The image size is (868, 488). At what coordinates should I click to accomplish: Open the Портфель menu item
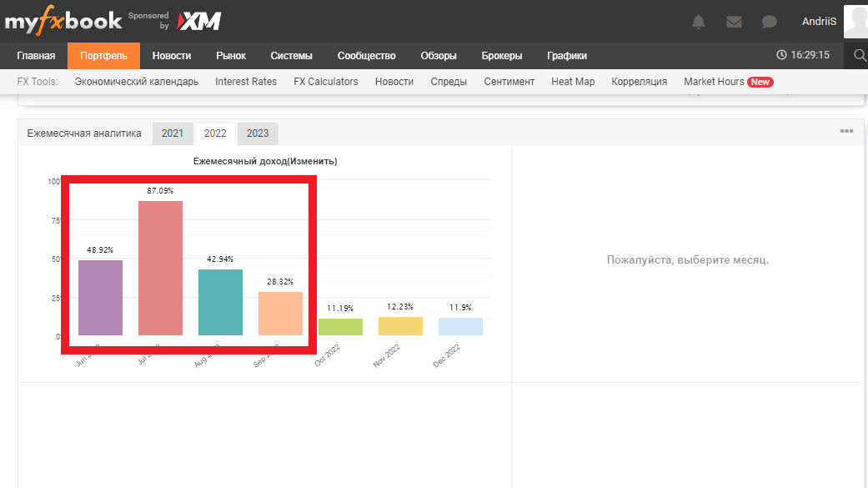point(103,56)
